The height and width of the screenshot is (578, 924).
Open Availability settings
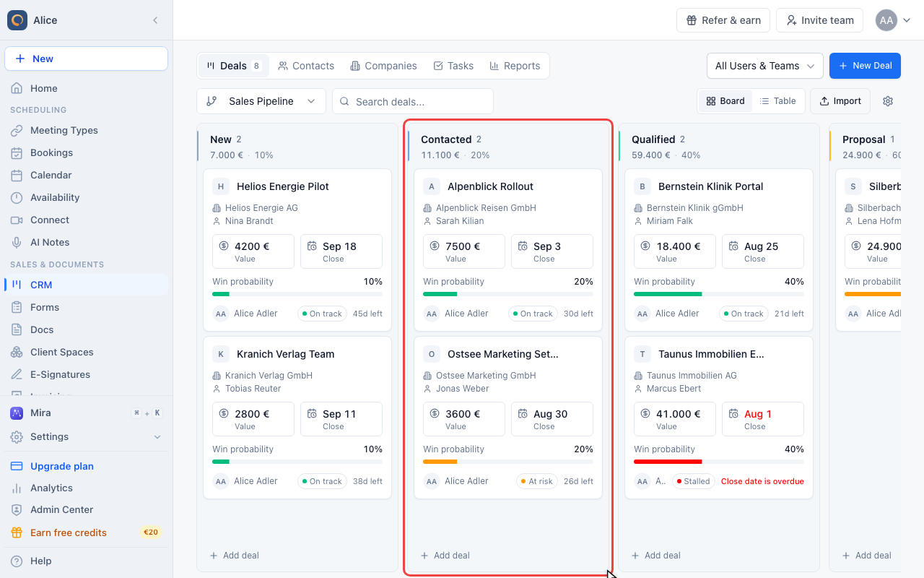click(86, 197)
